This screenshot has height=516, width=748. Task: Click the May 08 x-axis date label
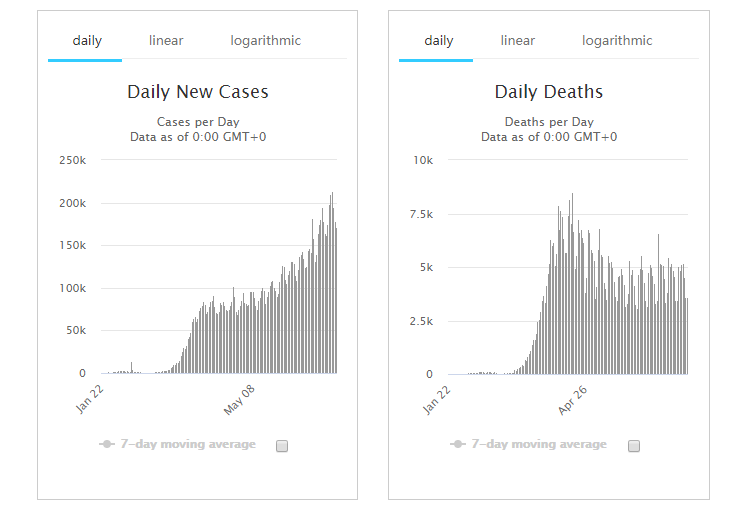tap(238, 400)
